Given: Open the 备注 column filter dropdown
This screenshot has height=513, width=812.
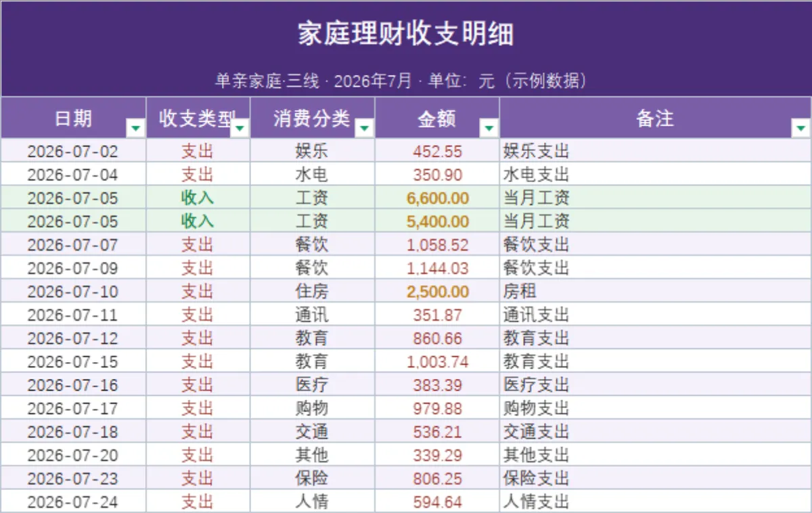Looking at the screenshot, I should [x=801, y=128].
